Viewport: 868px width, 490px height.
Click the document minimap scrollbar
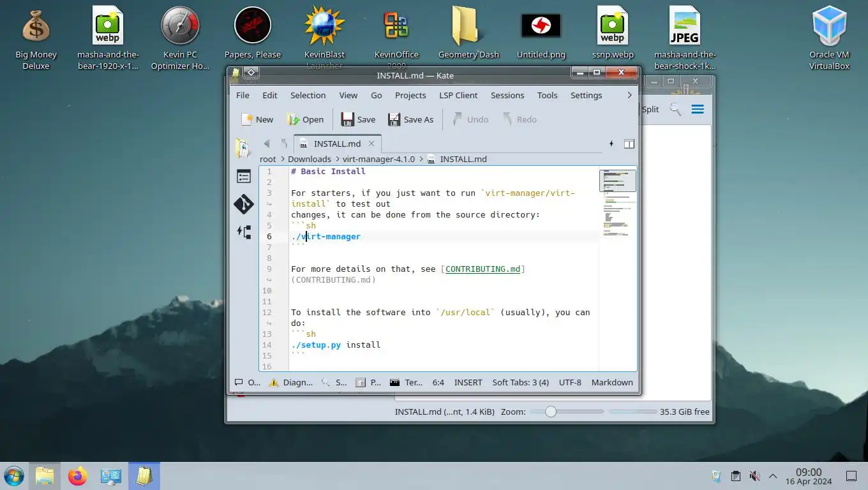[x=617, y=268]
